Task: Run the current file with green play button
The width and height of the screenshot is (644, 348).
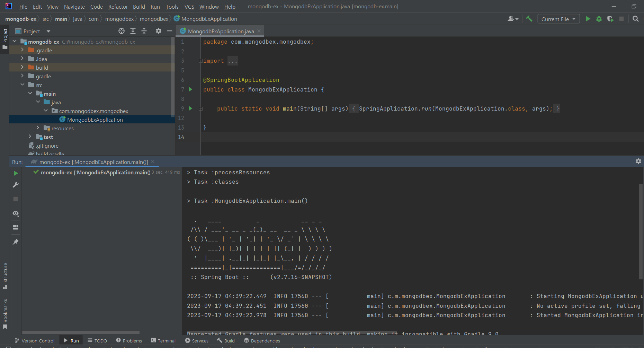Action: click(588, 19)
